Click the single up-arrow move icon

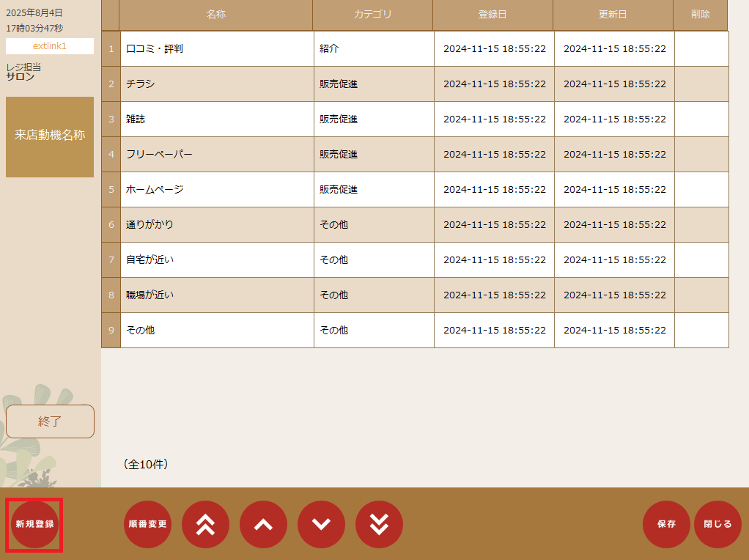263,525
